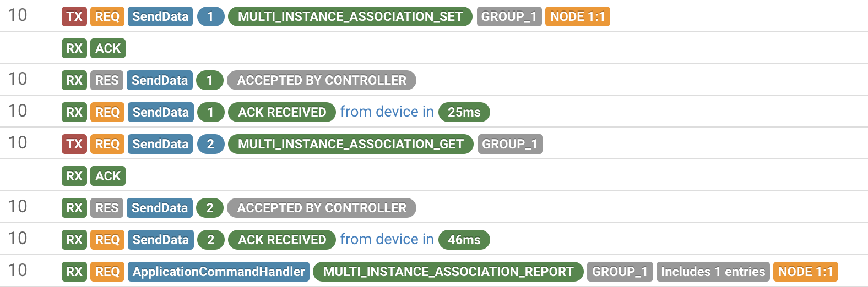Click the 25ms timing badge
This screenshot has height=287, width=868.
tap(464, 112)
